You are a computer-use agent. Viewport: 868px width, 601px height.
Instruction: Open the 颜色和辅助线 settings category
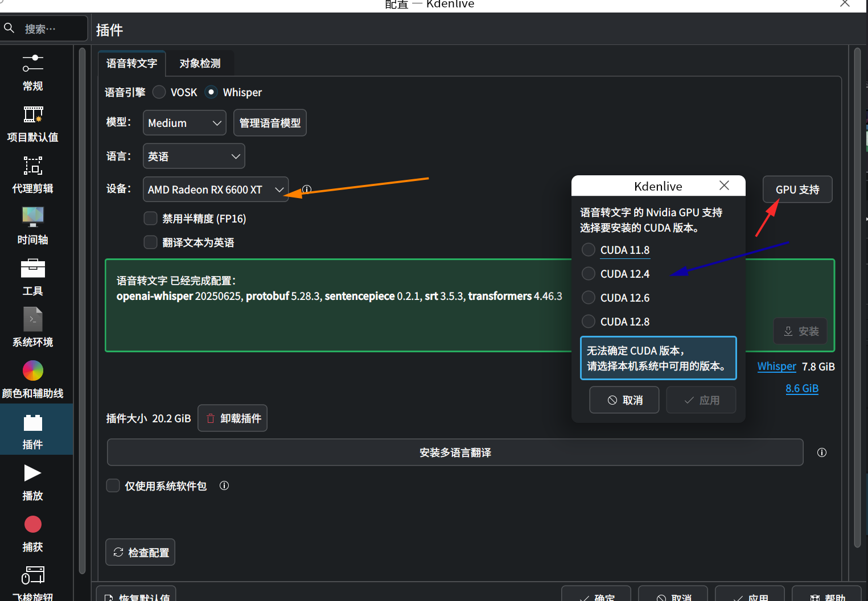[x=33, y=380]
